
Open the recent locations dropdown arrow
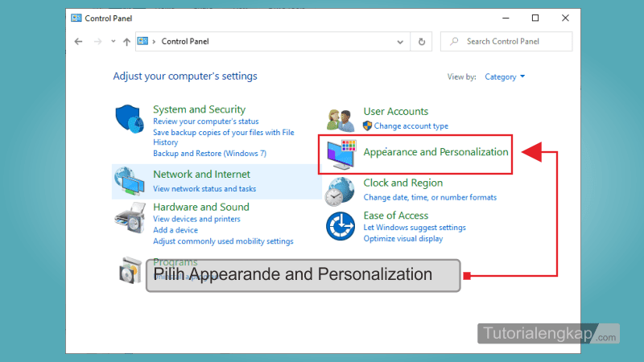coord(113,41)
